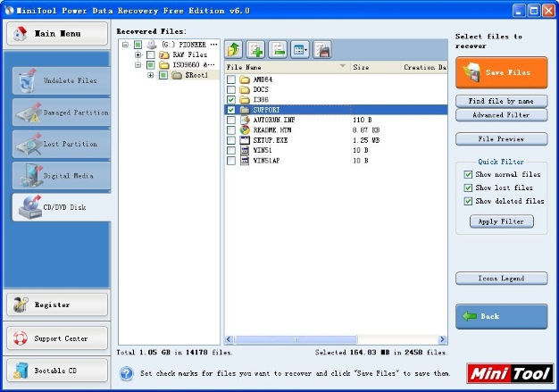Toggle Show normal files checkbox
Viewport: 559px width, 392px height.
(468, 175)
